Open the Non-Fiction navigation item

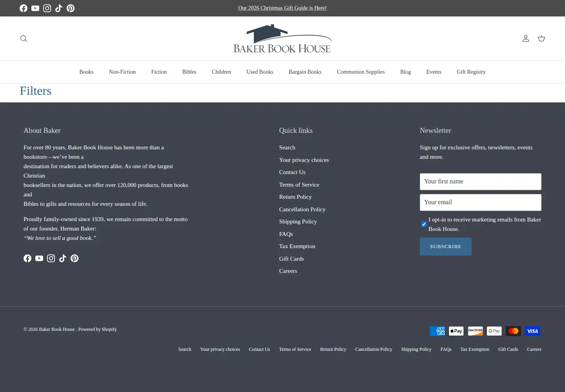pos(122,72)
